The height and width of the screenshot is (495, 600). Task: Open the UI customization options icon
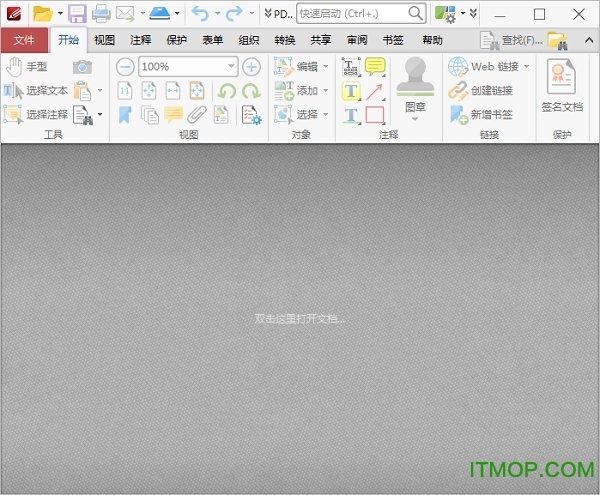coord(445,14)
